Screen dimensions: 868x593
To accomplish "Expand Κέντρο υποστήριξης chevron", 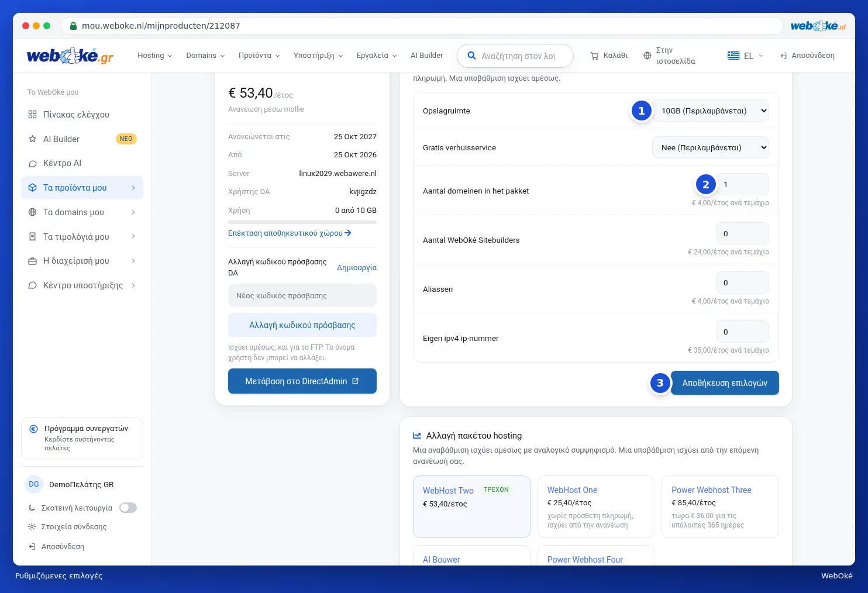I will coord(133,285).
